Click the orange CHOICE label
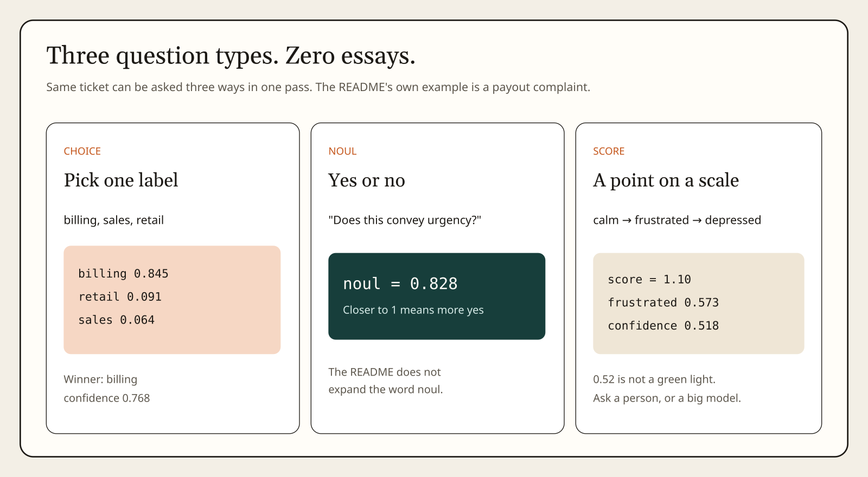 [82, 151]
